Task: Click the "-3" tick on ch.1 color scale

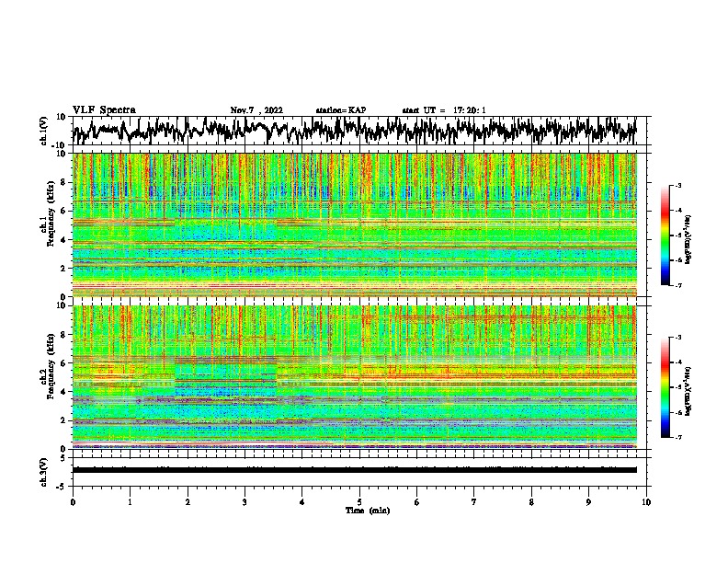Action: (x=678, y=185)
